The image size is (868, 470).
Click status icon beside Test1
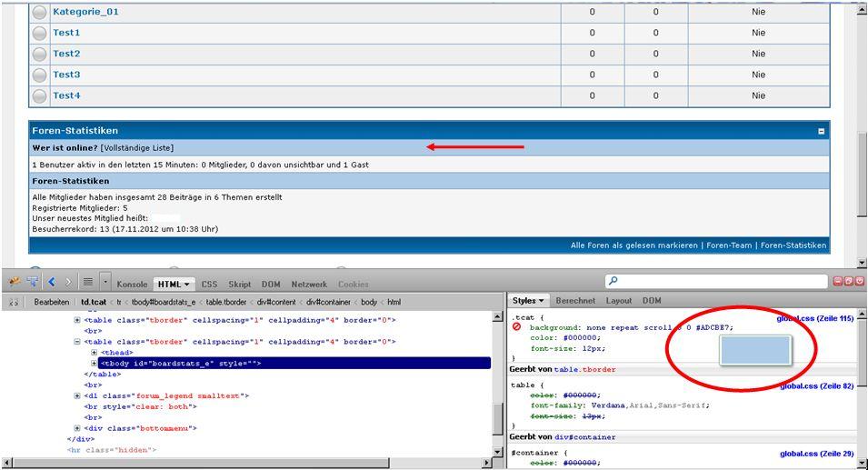click(x=39, y=33)
